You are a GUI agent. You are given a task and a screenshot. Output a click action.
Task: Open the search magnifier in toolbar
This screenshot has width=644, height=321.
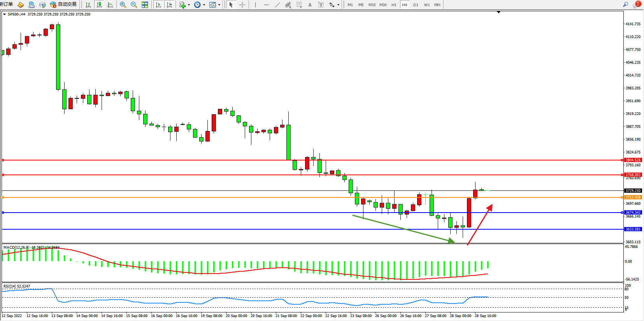pos(625,5)
